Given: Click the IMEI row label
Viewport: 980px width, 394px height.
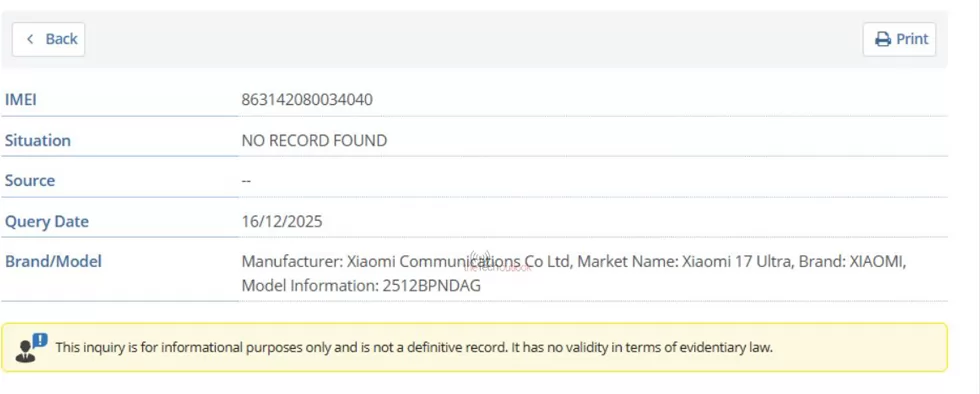Looking at the screenshot, I should click(x=21, y=99).
